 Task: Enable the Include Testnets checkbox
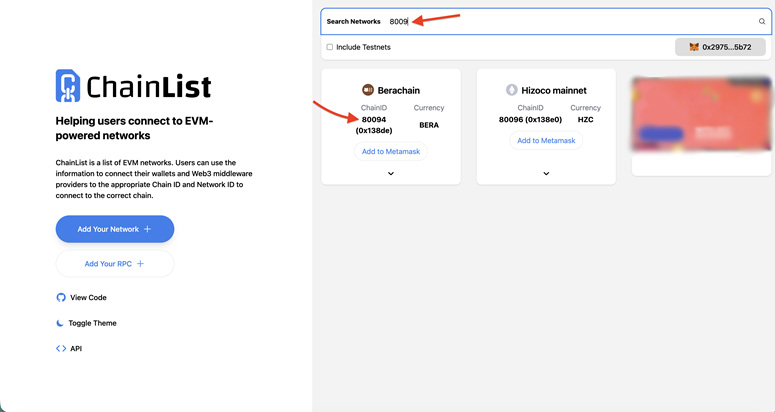[330, 47]
